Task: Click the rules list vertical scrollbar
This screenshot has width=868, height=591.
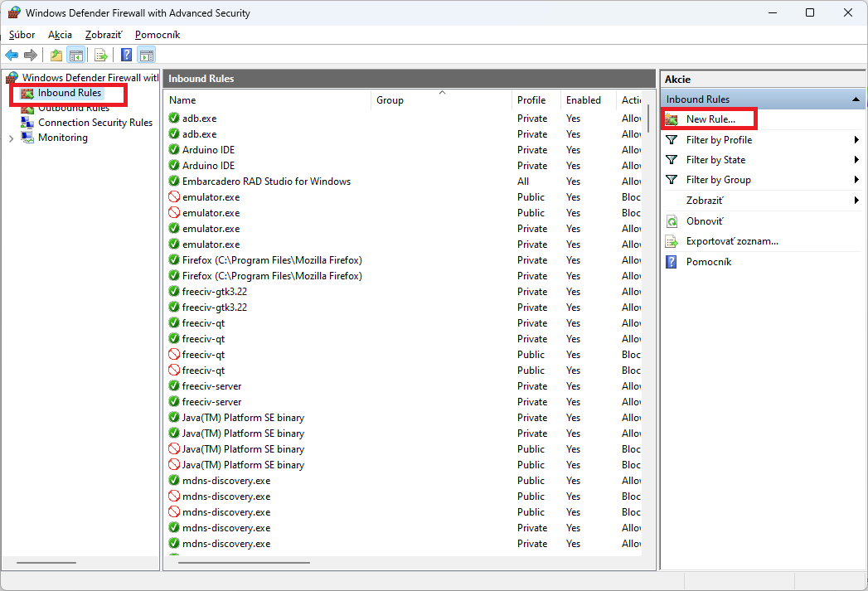Action: [647, 332]
